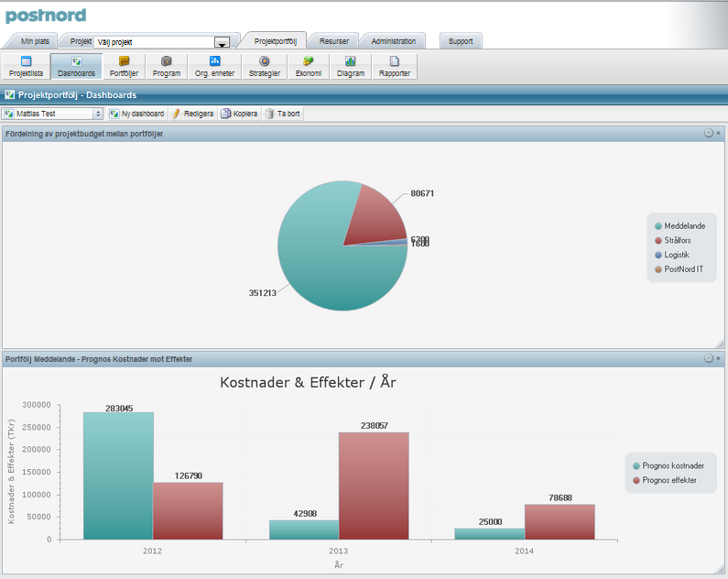Click the Ny dashboard button

pyautogui.click(x=137, y=114)
